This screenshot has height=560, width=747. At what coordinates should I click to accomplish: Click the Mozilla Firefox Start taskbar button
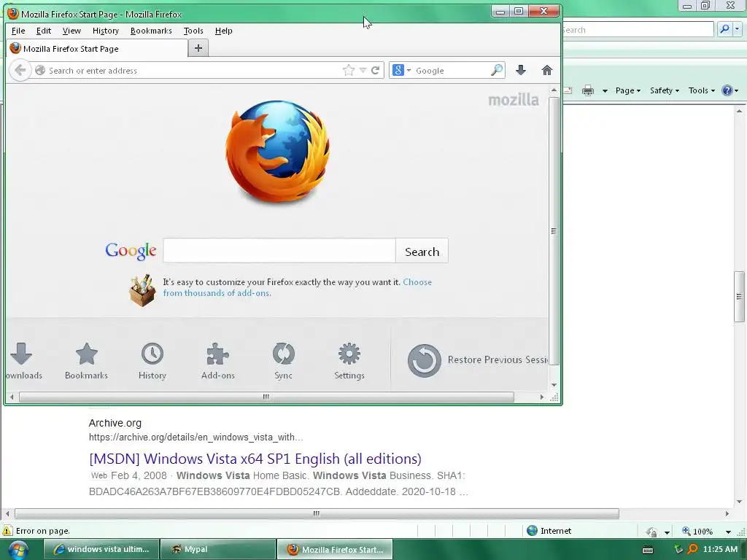[x=335, y=549]
